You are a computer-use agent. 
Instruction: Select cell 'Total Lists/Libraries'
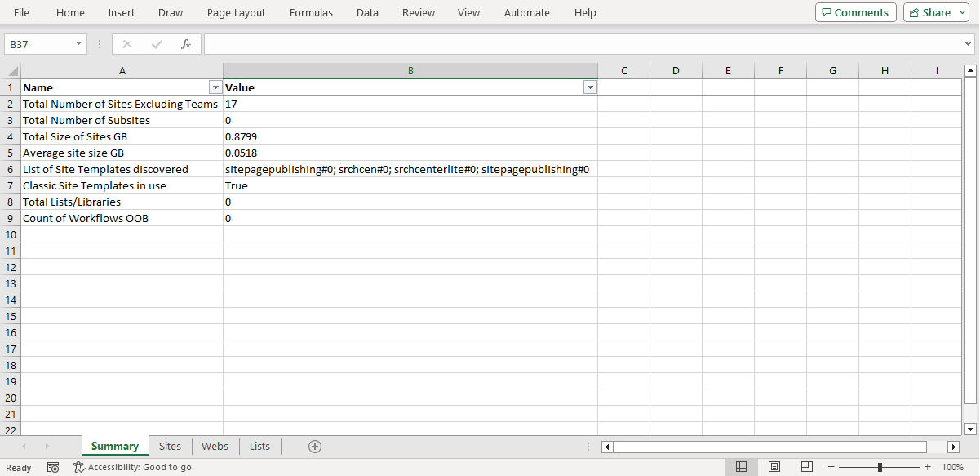[122, 202]
